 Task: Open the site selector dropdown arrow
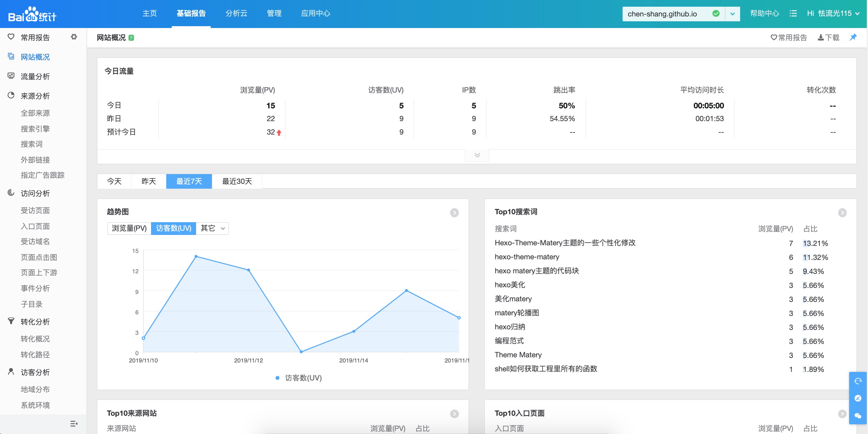point(732,14)
